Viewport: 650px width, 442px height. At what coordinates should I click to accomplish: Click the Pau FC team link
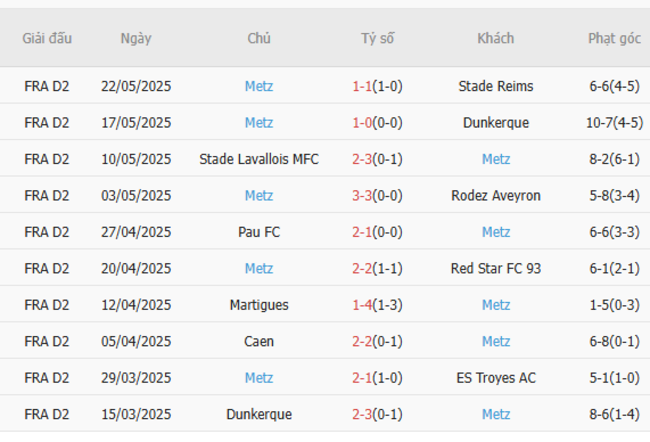(259, 232)
